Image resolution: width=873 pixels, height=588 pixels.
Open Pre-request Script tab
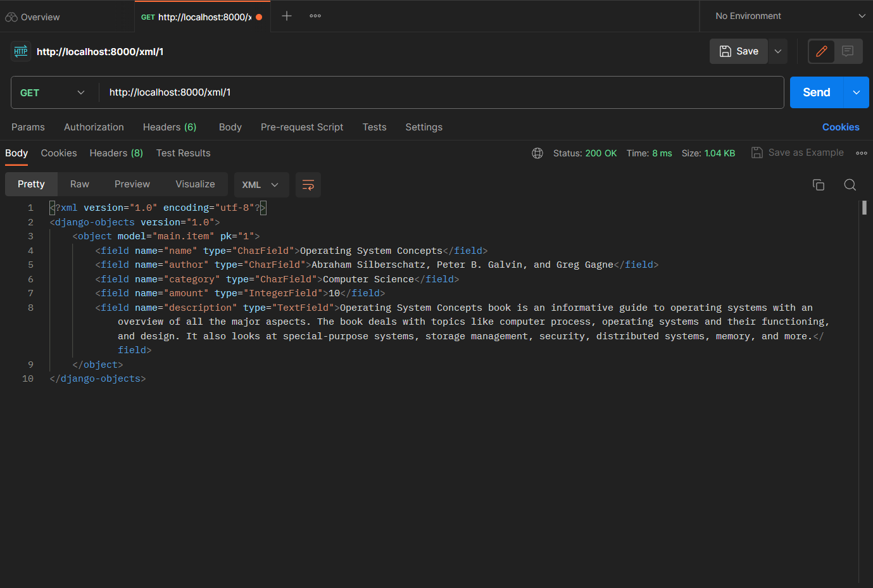click(x=302, y=127)
